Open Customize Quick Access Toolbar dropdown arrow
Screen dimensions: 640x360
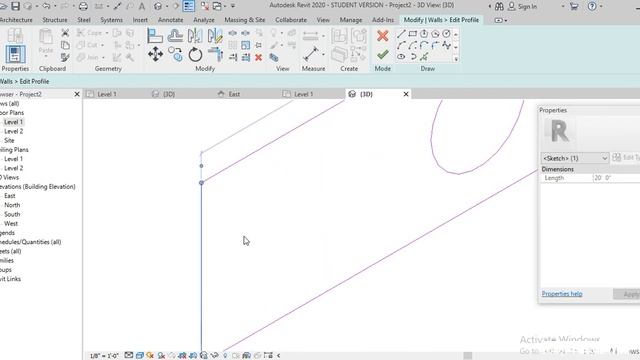(233, 6)
